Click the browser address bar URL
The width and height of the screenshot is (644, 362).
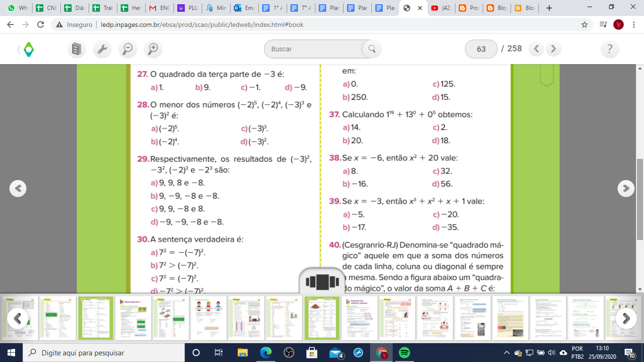[x=202, y=25]
